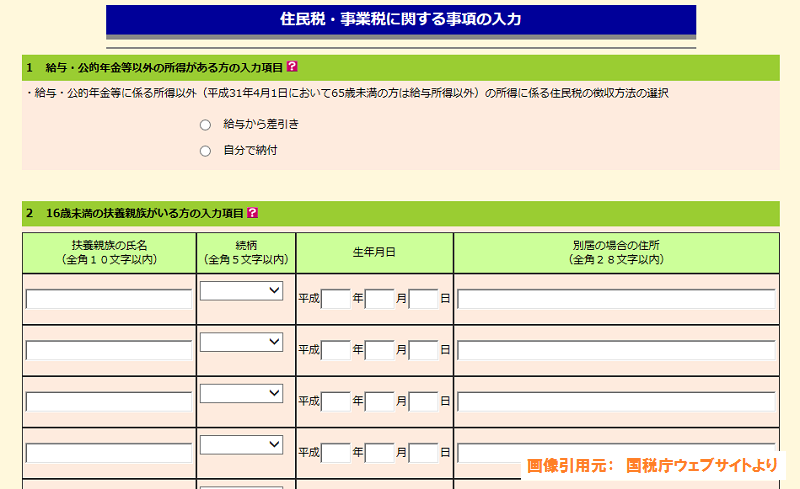Open 続柄 dropdown in fourth row
Image resolution: width=800 pixels, height=489 pixels.
(241, 445)
